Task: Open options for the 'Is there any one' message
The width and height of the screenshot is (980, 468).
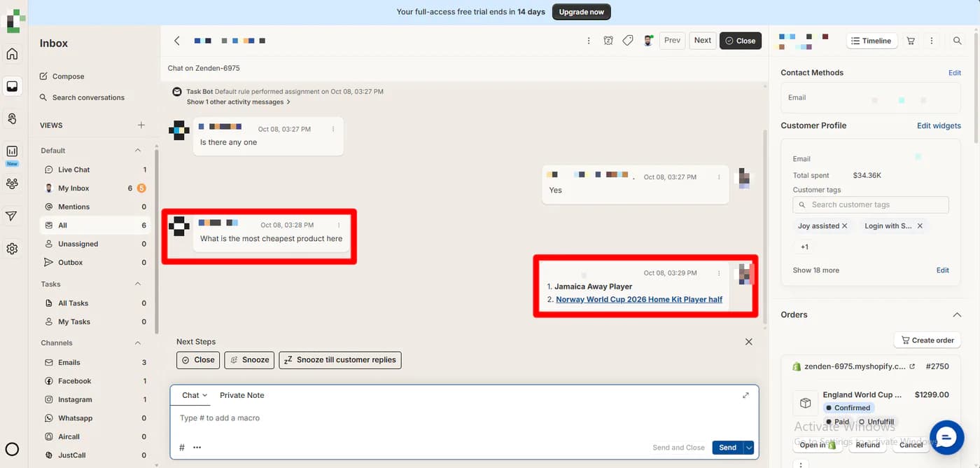Action: [x=333, y=129]
